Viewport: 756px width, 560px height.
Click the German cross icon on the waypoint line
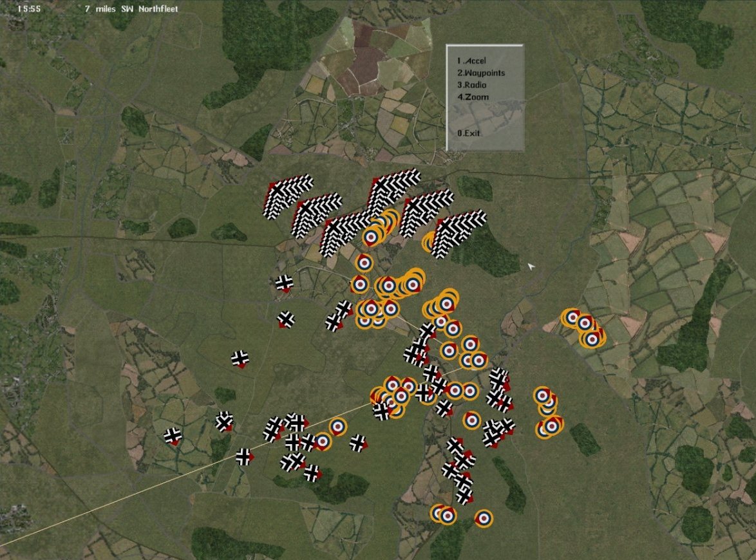(245, 456)
